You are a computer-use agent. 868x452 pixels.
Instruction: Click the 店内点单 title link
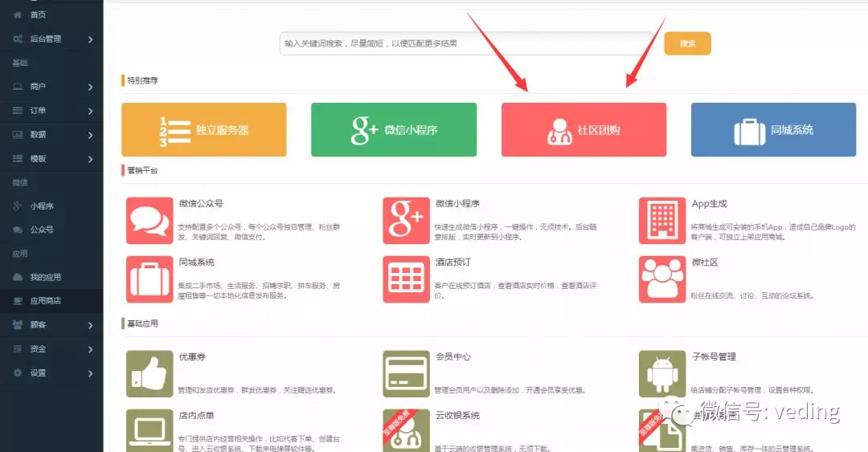(x=197, y=416)
